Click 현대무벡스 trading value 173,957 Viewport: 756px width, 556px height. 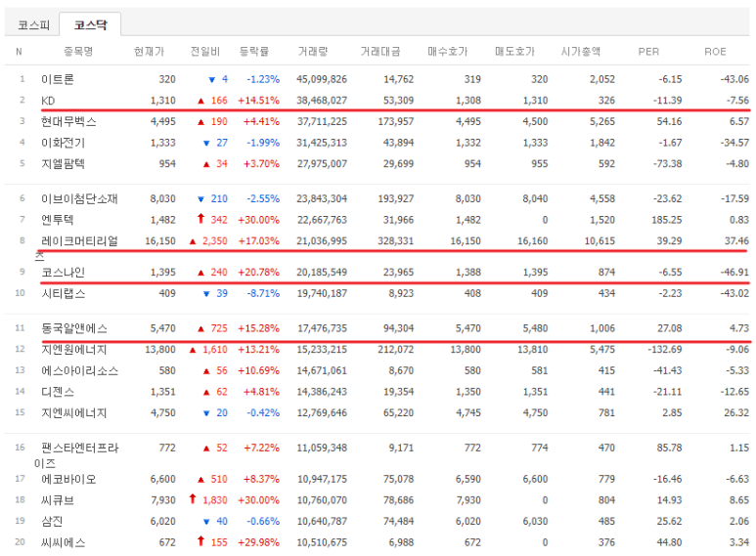pyautogui.click(x=396, y=122)
